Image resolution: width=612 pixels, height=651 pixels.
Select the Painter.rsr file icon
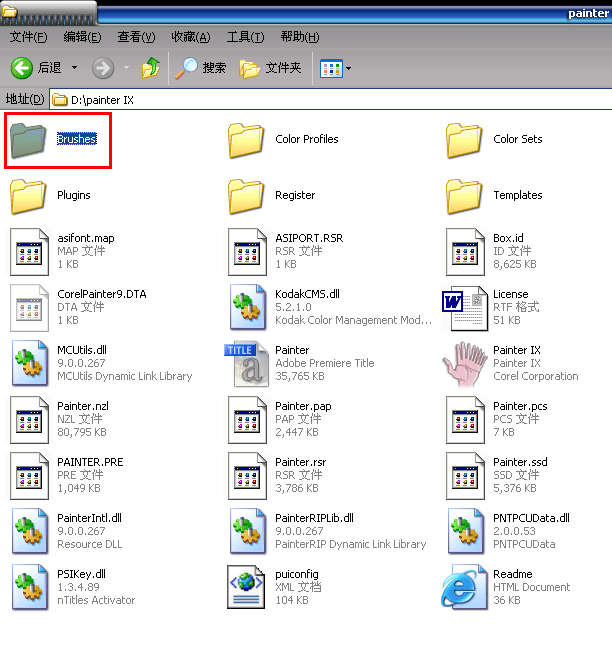click(x=247, y=476)
